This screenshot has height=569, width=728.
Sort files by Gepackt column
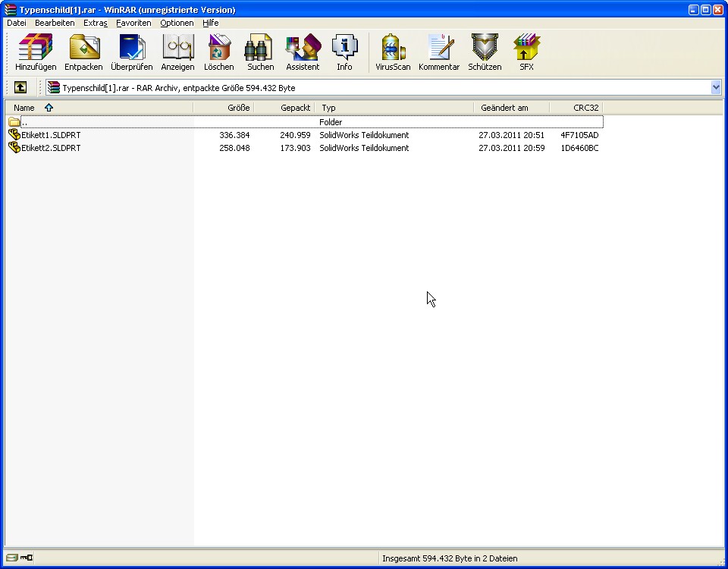[x=284, y=108]
